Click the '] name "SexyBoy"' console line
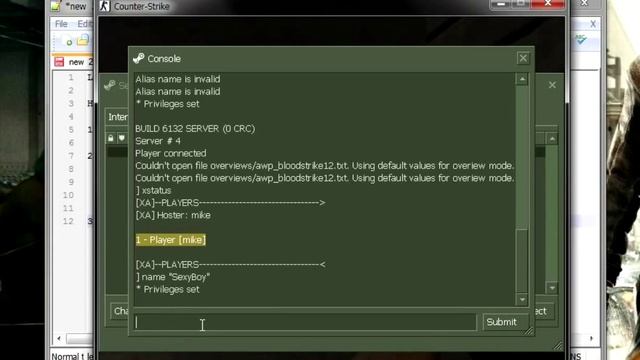 point(173,277)
